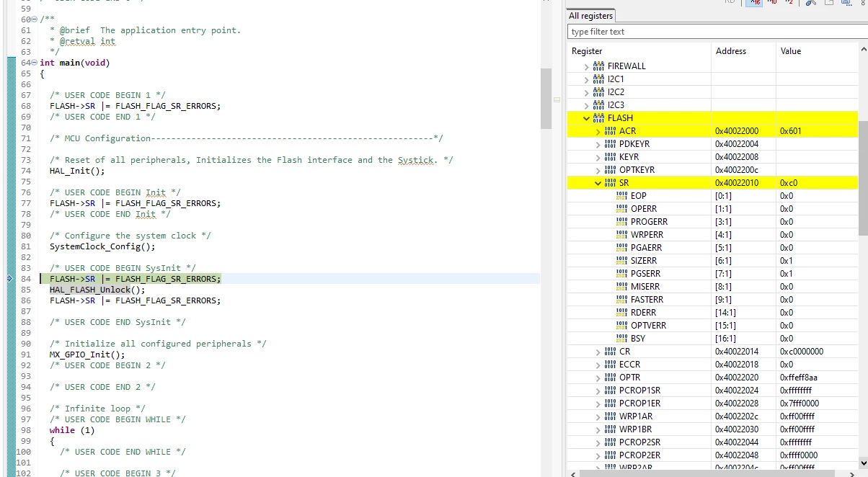Switch register display to binary format
Image resolution: width=868 pixels, height=477 pixels.
point(789,2)
